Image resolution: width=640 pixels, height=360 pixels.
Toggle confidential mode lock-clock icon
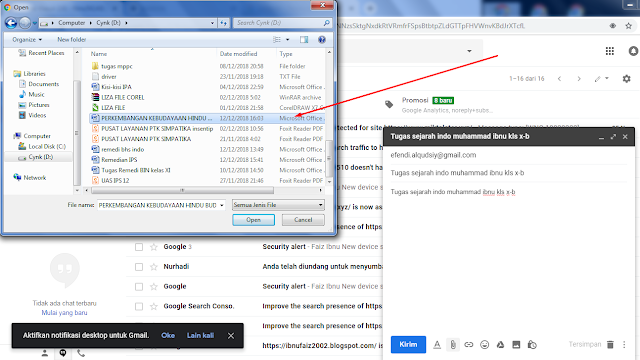point(532,345)
